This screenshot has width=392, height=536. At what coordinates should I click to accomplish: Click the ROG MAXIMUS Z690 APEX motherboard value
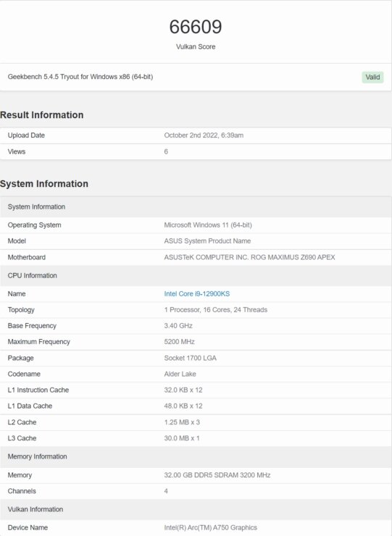click(x=249, y=257)
